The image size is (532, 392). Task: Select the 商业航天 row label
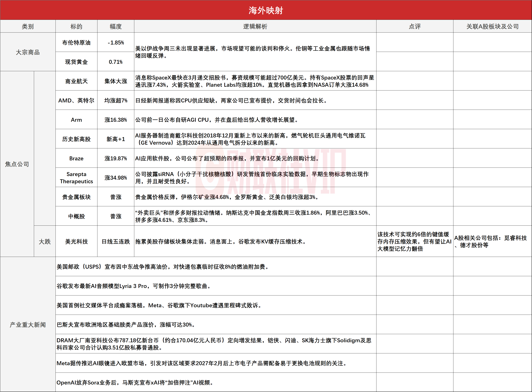[76, 81]
